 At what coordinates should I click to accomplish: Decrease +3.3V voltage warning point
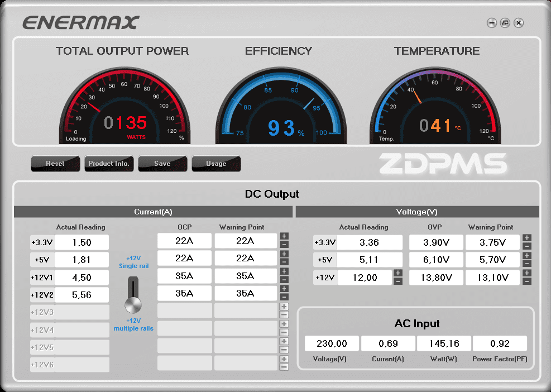click(x=527, y=246)
